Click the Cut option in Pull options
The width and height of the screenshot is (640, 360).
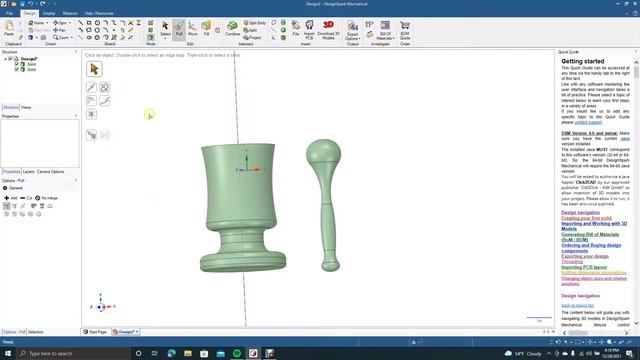pos(26,198)
